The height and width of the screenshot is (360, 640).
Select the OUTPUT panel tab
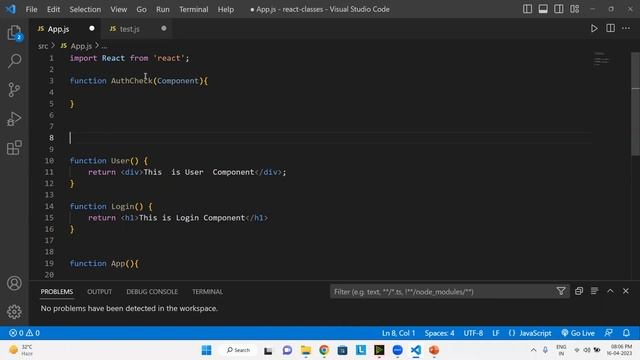[99, 291]
